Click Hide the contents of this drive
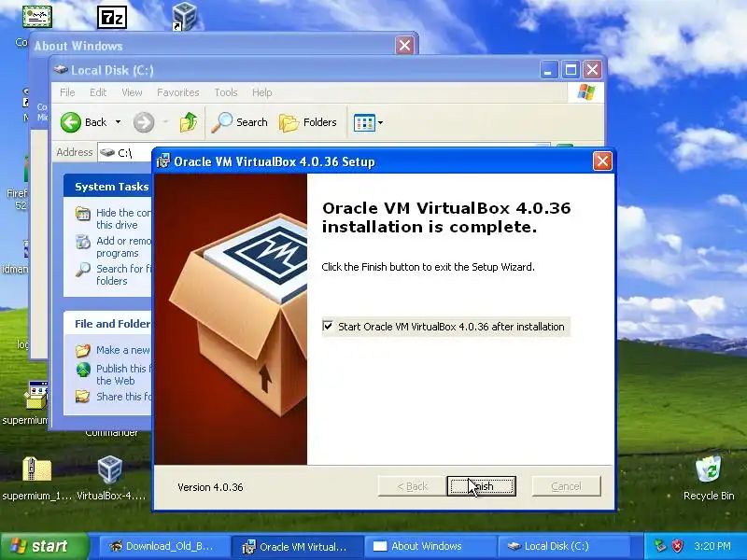The height and width of the screenshot is (560, 747). point(123,218)
